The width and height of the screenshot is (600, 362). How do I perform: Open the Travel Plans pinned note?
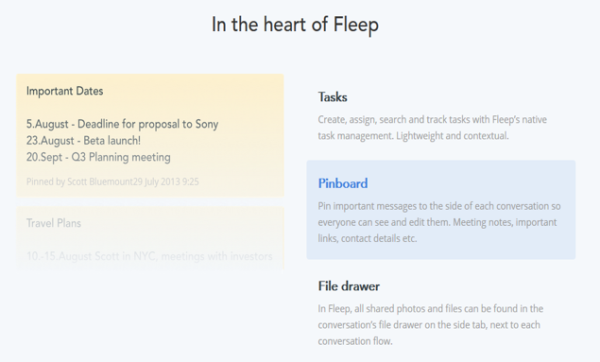[150, 238]
